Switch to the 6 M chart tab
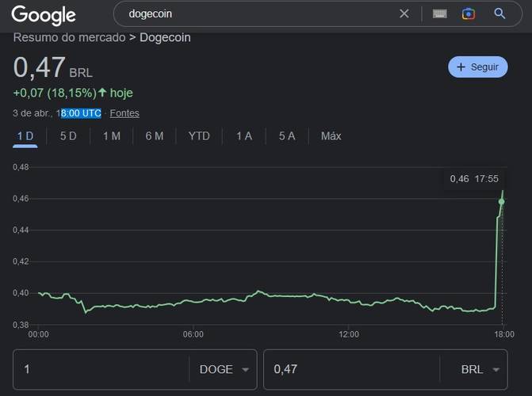 [x=155, y=136]
